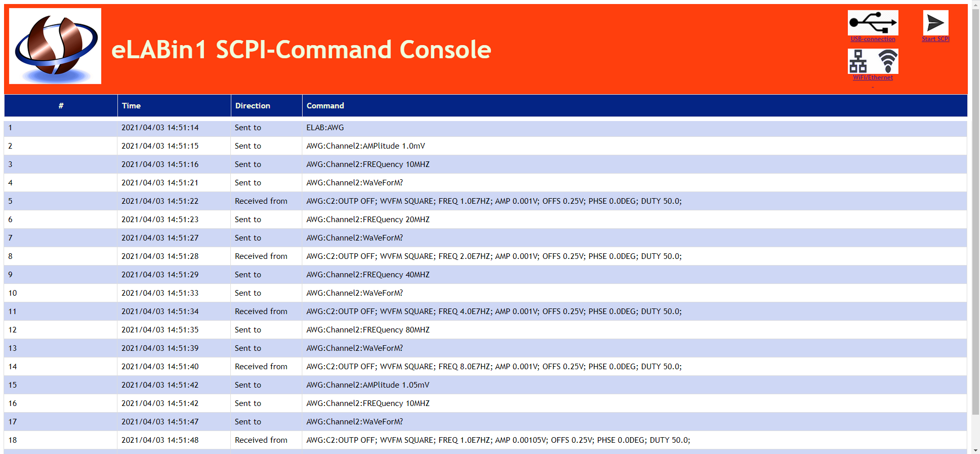This screenshot has width=980, height=454.
Task: Select the FREQuency 20MHZ command in row 6
Action: 368,220
